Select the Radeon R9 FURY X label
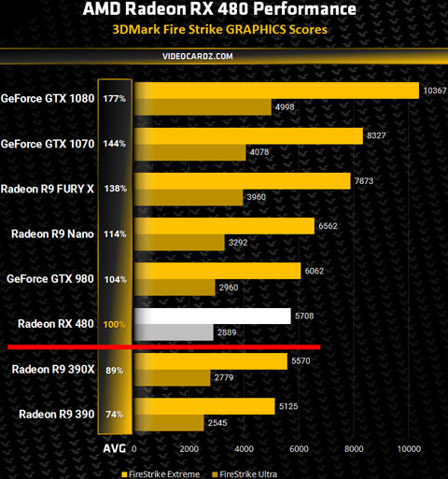 48,189
